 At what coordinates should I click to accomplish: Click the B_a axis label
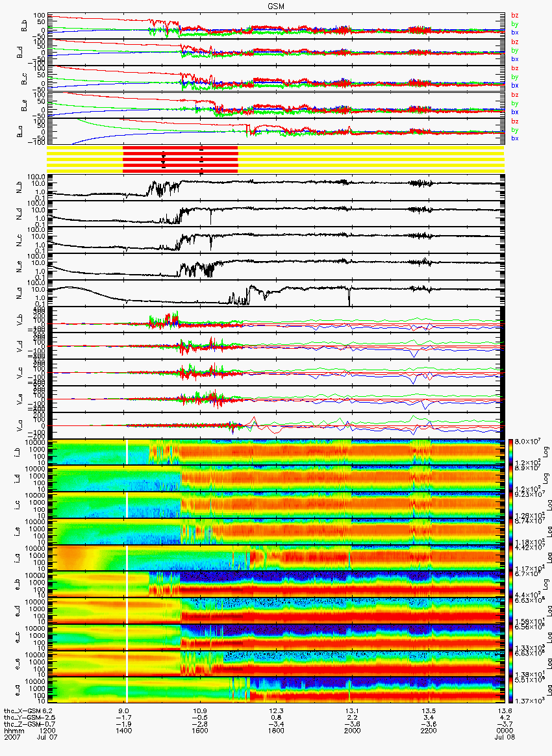19,131
